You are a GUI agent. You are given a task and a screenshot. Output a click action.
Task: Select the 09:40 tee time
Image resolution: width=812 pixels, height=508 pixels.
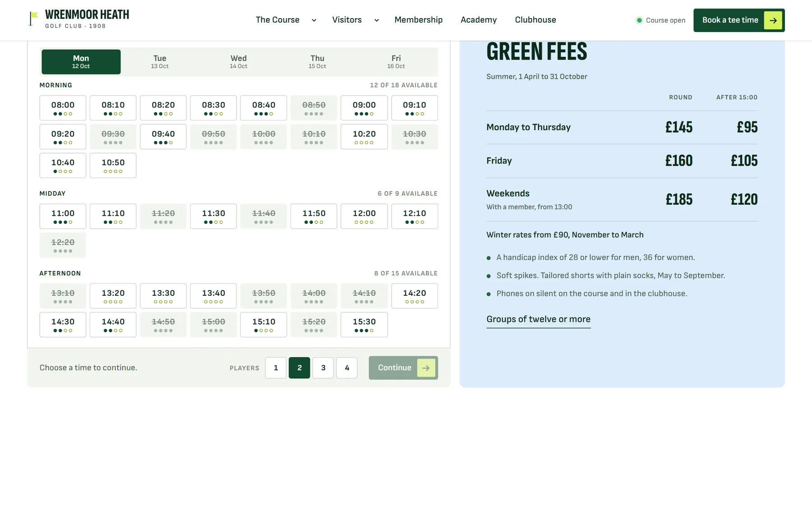(163, 137)
